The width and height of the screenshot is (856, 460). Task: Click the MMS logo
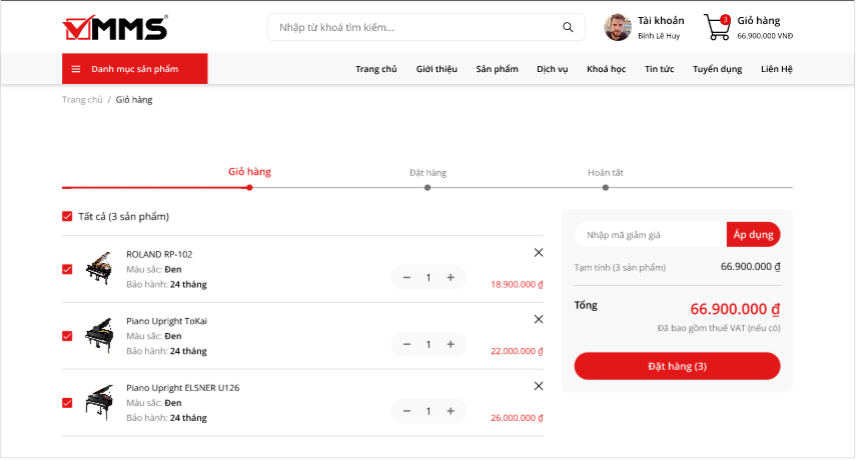point(114,28)
